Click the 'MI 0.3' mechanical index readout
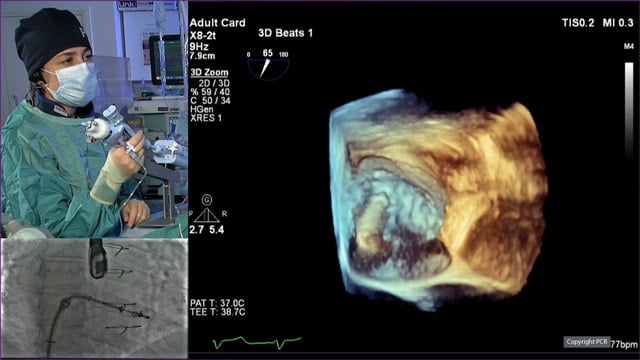The image size is (640, 360). pyautogui.click(x=618, y=23)
